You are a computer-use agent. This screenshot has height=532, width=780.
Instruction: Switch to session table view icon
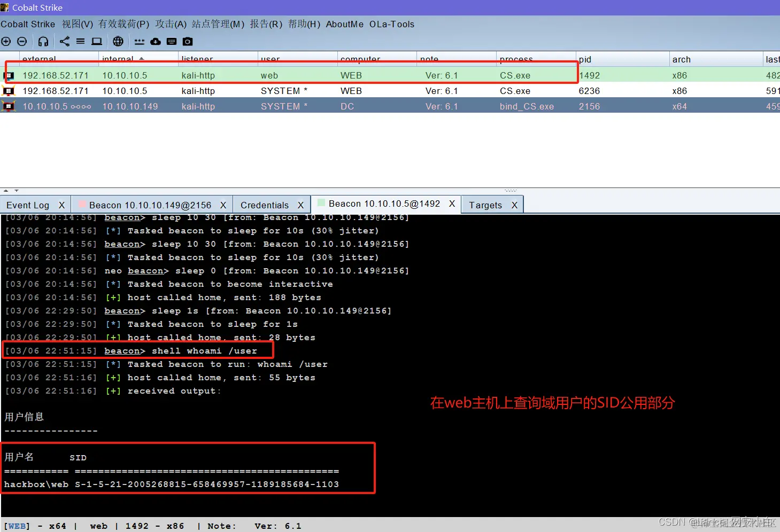tap(80, 41)
